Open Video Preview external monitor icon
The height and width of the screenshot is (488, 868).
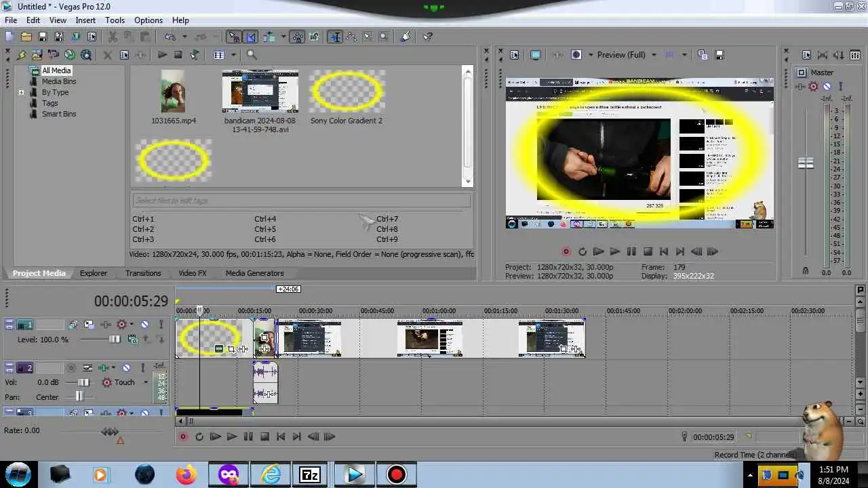pyautogui.click(x=536, y=55)
